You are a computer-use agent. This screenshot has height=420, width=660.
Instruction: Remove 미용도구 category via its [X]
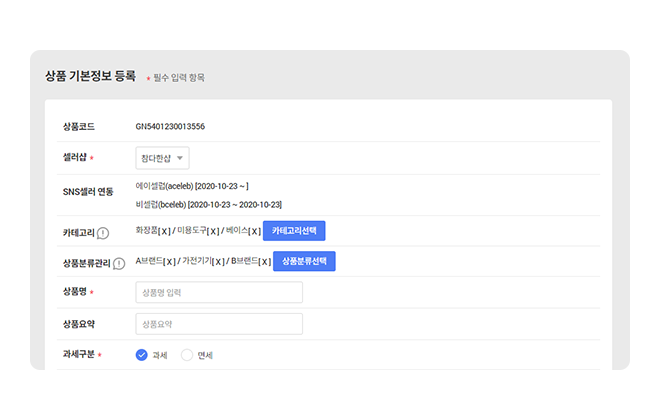[213, 231]
